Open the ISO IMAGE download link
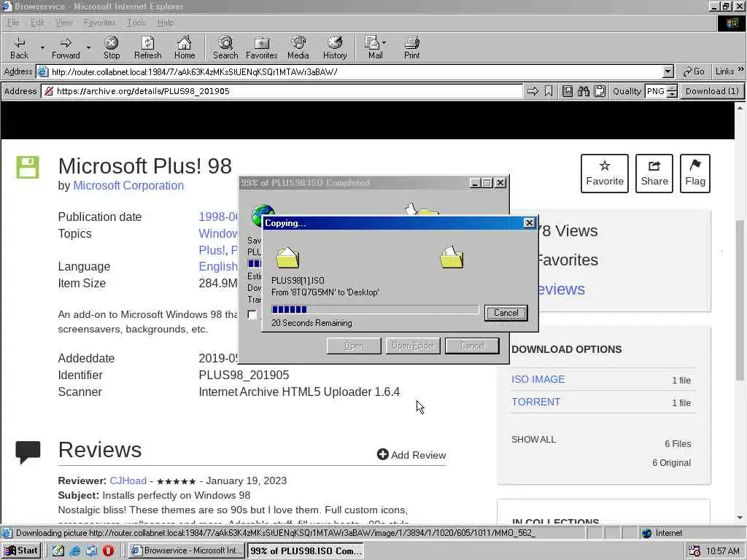This screenshot has height=560, width=747. (x=538, y=379)
